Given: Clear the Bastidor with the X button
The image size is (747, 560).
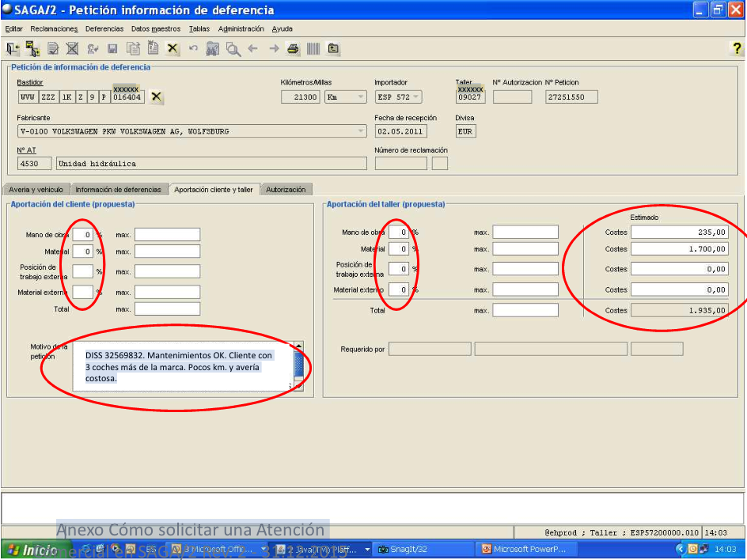Looking at the screenshot, I should [156, 96].
